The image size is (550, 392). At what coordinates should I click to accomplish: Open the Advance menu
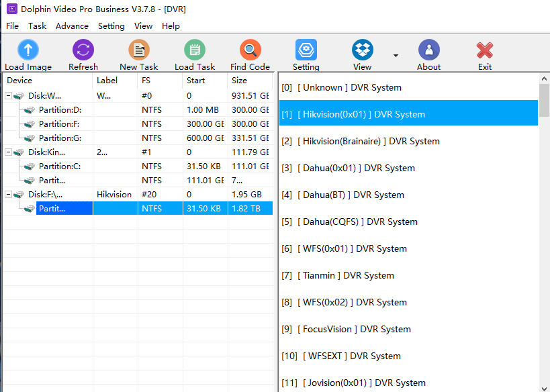point(72,26)
